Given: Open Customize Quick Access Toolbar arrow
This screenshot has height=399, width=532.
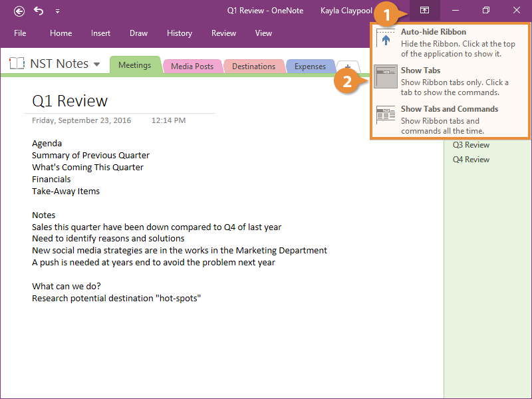Looking at the screenshot, I should [x=57, y=11].
